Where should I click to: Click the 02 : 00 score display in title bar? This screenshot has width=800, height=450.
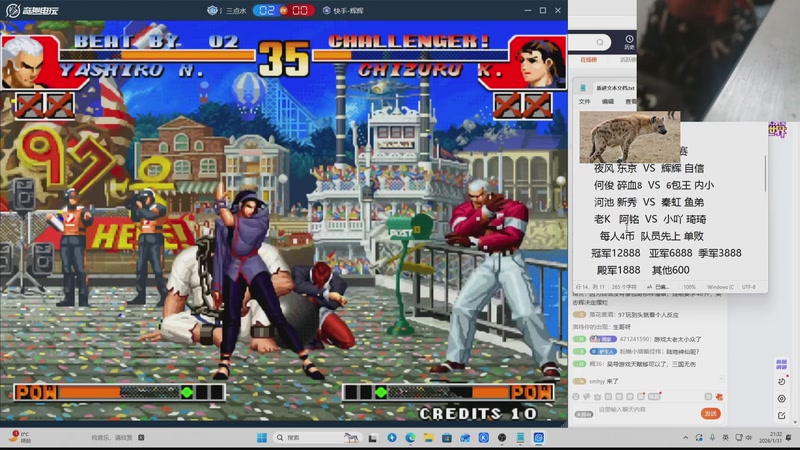click(x=283, y=10)
